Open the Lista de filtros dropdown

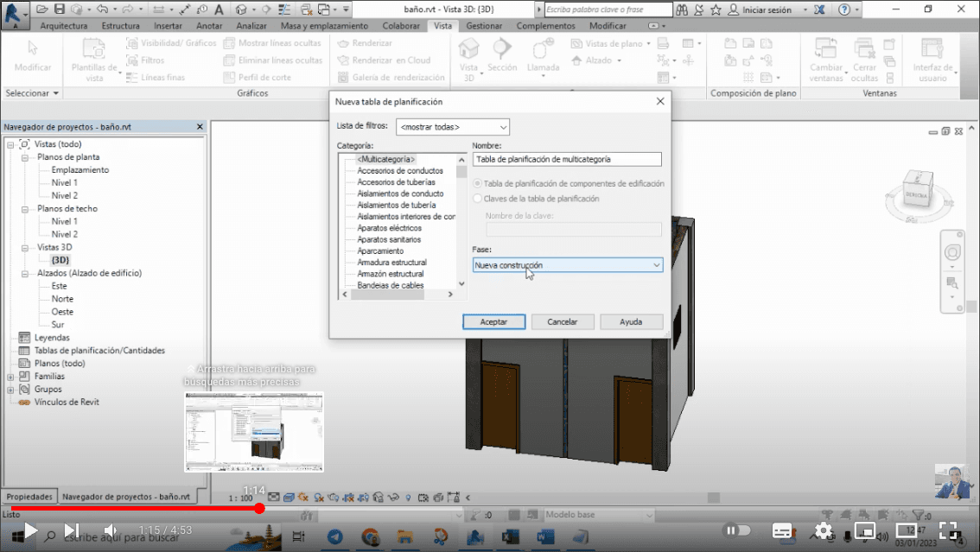pyautogui.click(x=453, y=127)
